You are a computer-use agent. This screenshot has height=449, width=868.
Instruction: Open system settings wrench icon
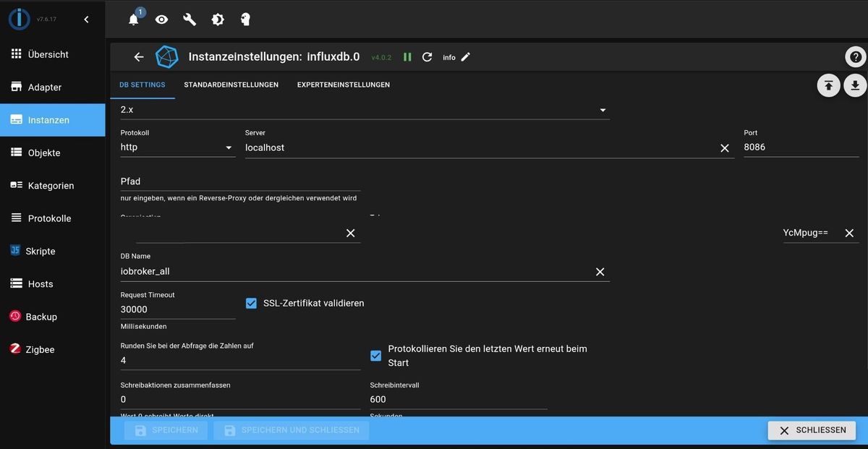[190, 20]
